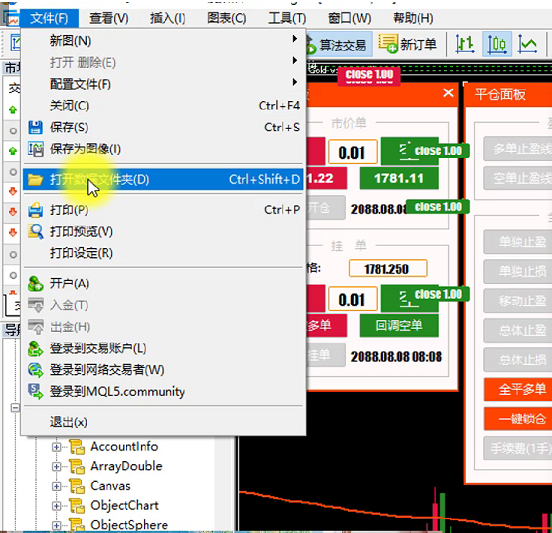This screenshot has height=533, width=552.
Task: Click the 2088.08.08 08:08 expiry text
Action: coord(396,357)
